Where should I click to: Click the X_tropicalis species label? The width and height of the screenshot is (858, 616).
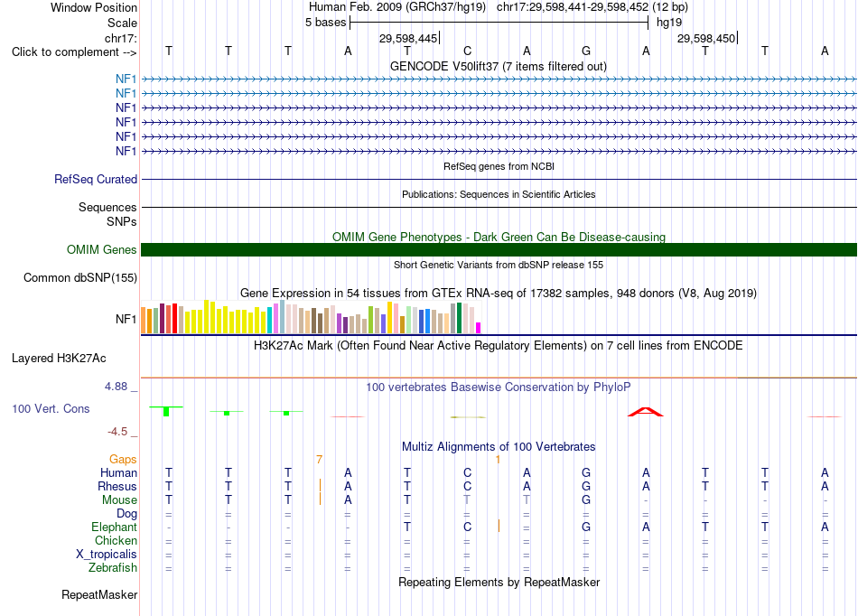click(107, 555)
